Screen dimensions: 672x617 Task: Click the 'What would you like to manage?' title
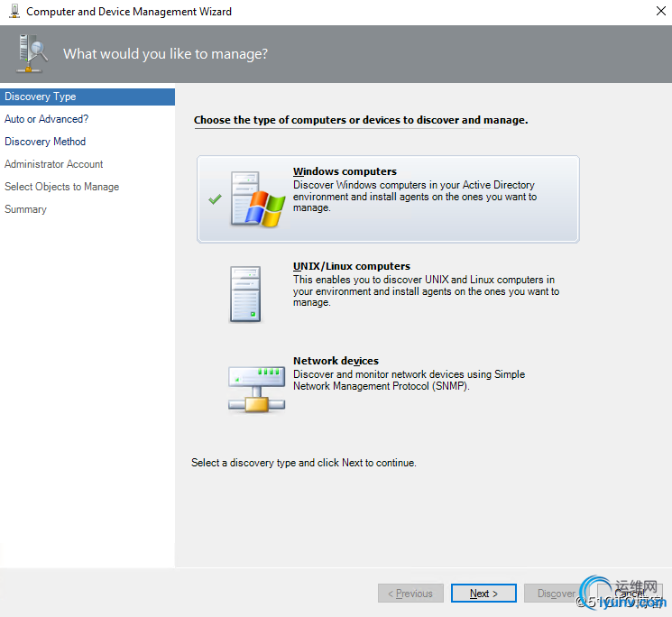pyautogui.click(x=165, y=54)
